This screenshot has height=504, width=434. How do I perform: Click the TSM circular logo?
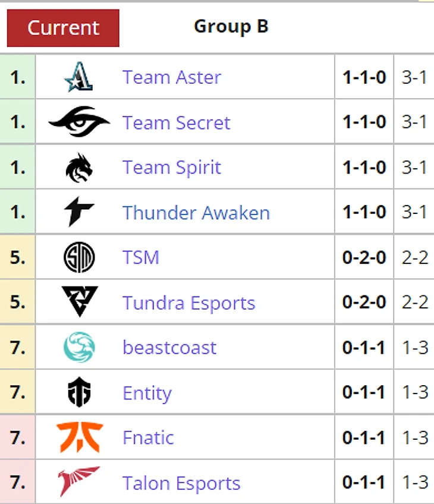[x=78, y=258]
